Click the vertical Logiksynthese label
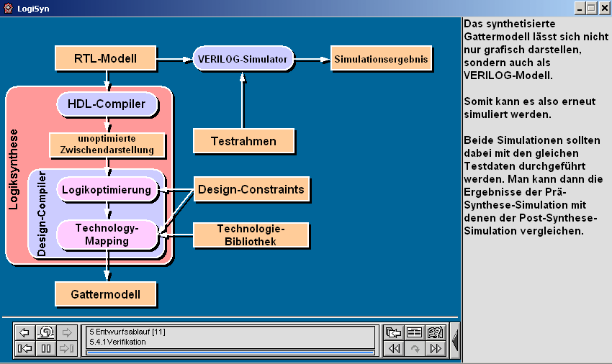The height and width of the screenshot is (364, 612). click(x=13, y=169)
